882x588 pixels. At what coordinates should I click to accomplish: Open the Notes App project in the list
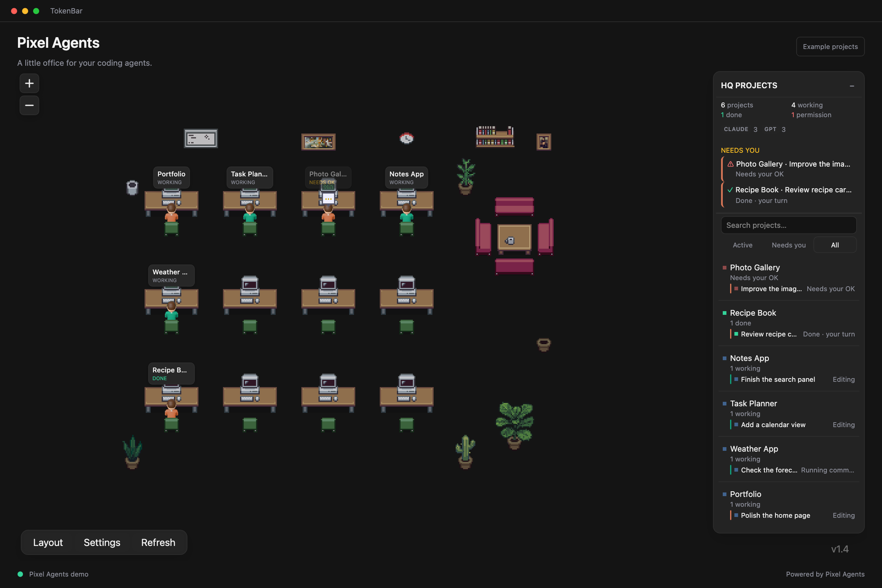[749, 358]
